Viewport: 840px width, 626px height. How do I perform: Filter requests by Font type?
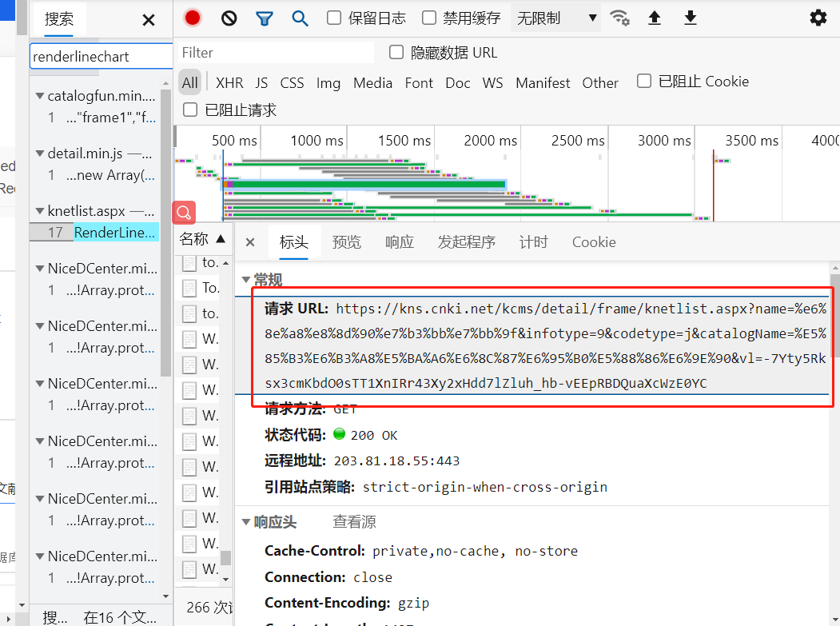419,83
